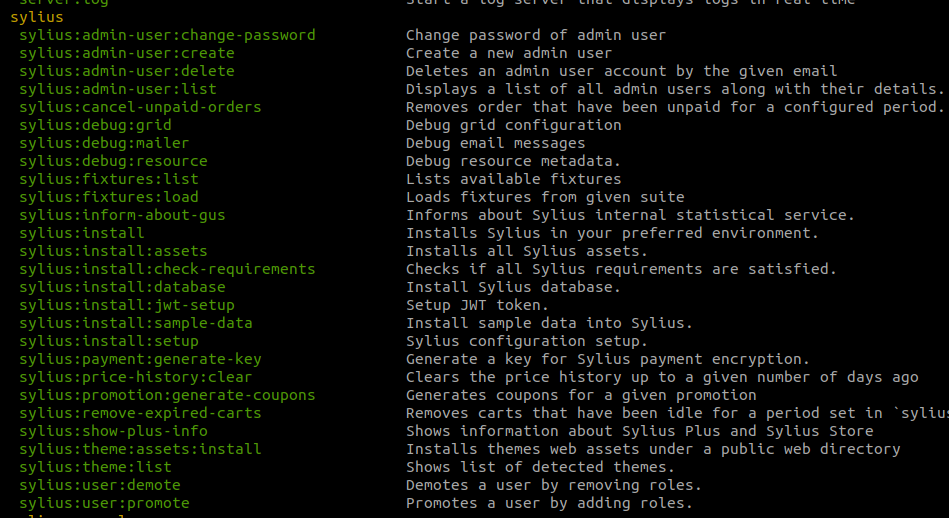The image size is (949, 518).
Task: Click the yellow sylius namespace heading
Action: [x=37, y=18]
